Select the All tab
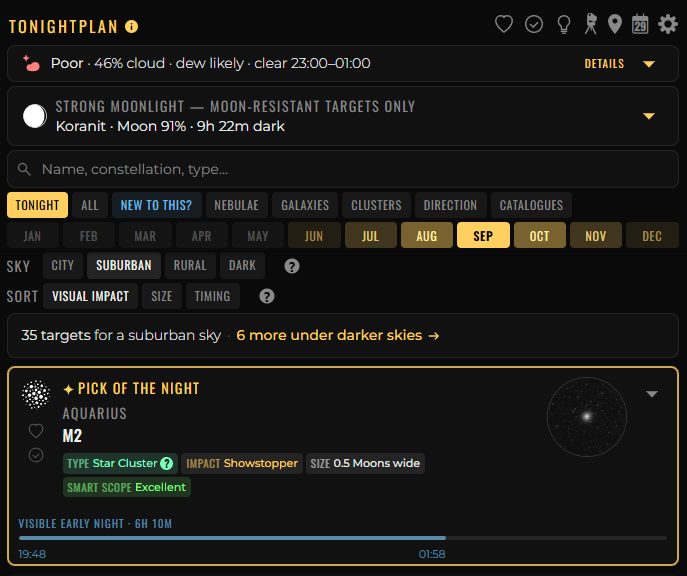 [90, 205]
